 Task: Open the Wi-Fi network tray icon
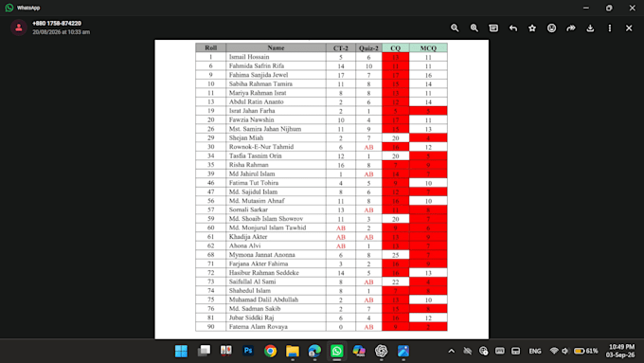[554, 351]
